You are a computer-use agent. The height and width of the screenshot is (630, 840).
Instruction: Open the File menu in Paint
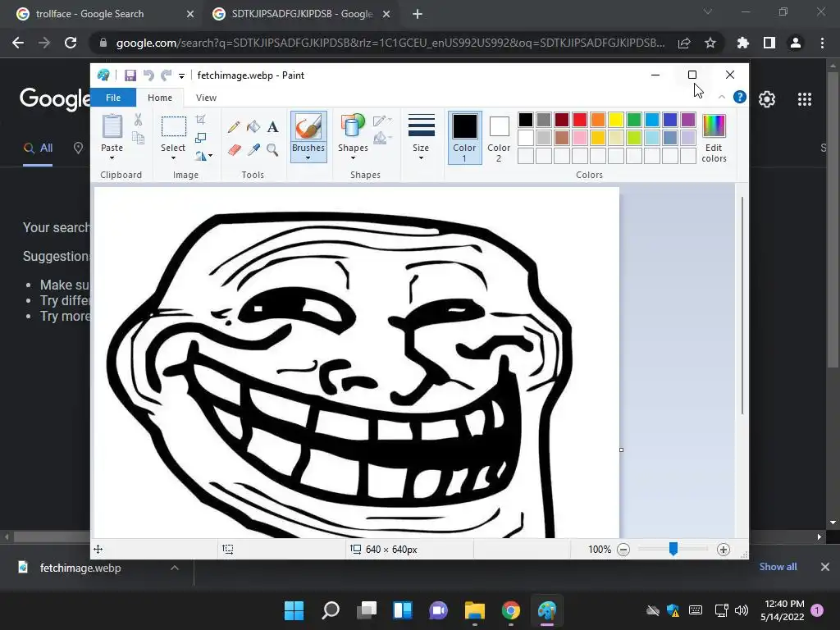tap(113, 98)
